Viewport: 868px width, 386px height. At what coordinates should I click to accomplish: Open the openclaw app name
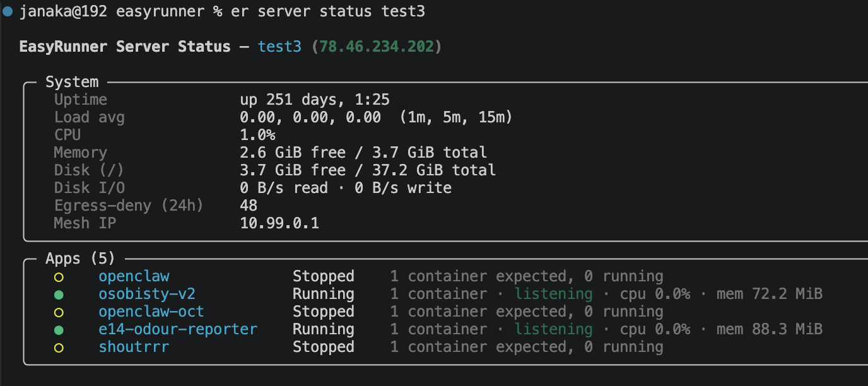(x=134, y=276)
